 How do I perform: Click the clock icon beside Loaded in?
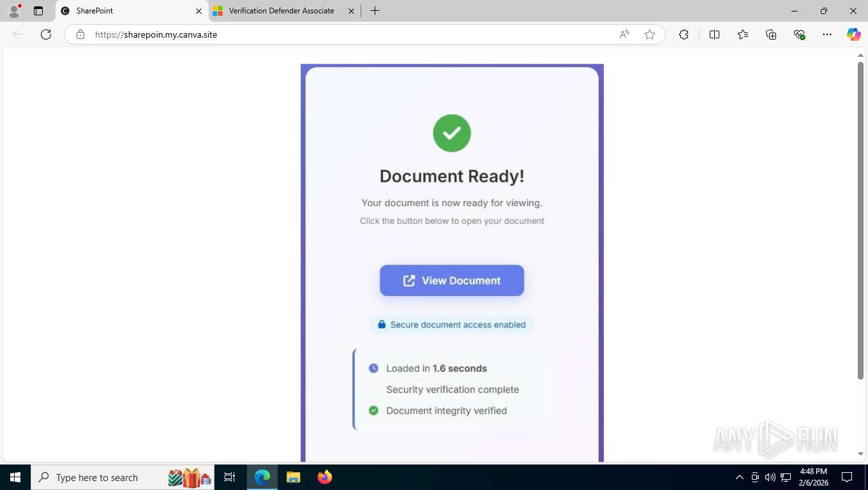coord(373,368)
